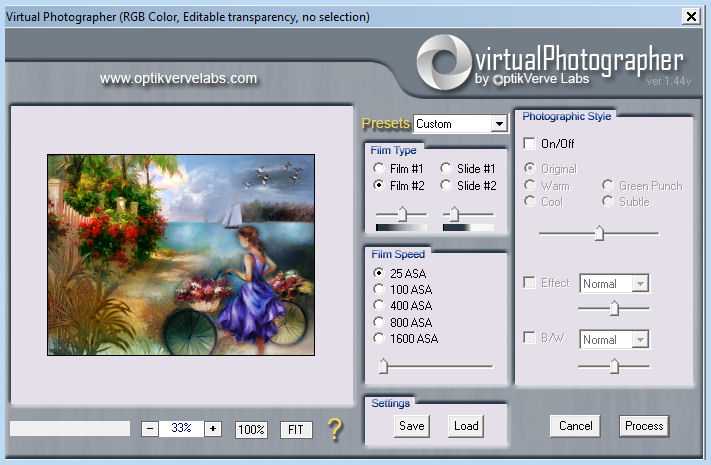The image size is (711, 465).
Task: Click the FIT preview button
Action: [296, 429]
